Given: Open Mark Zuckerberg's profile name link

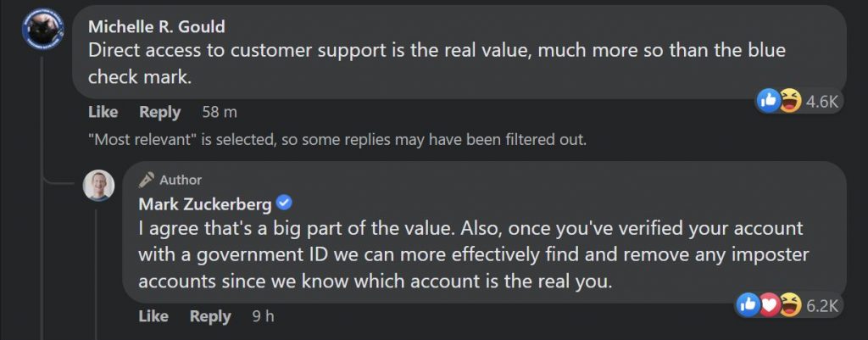Looking at the screenshot, I should [205, 203].
